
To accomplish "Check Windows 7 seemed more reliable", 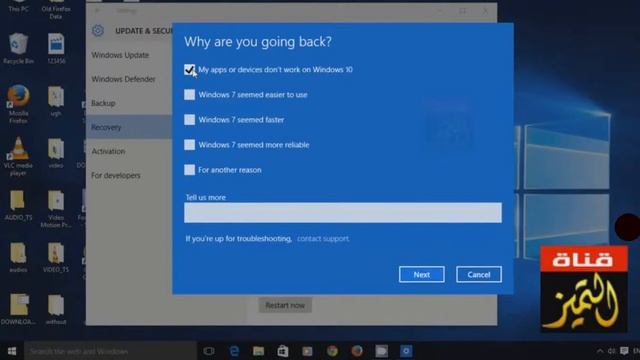I will (x=189, y=144).
